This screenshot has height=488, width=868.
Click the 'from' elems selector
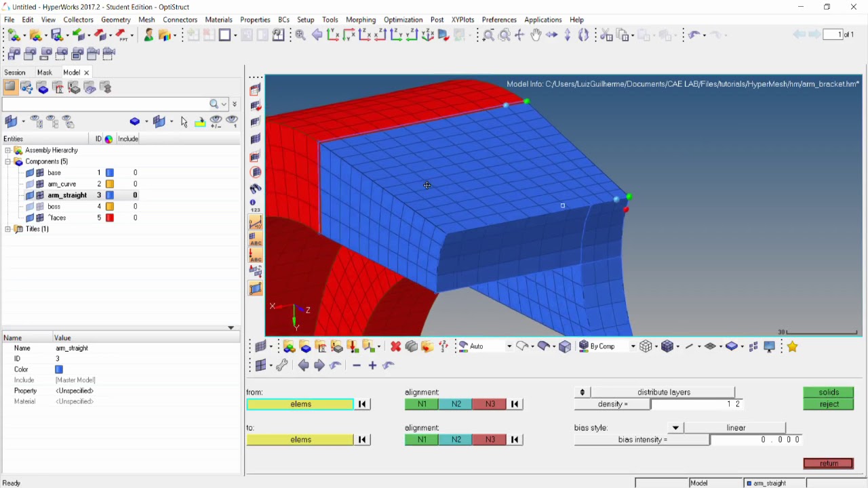(300, 404)
